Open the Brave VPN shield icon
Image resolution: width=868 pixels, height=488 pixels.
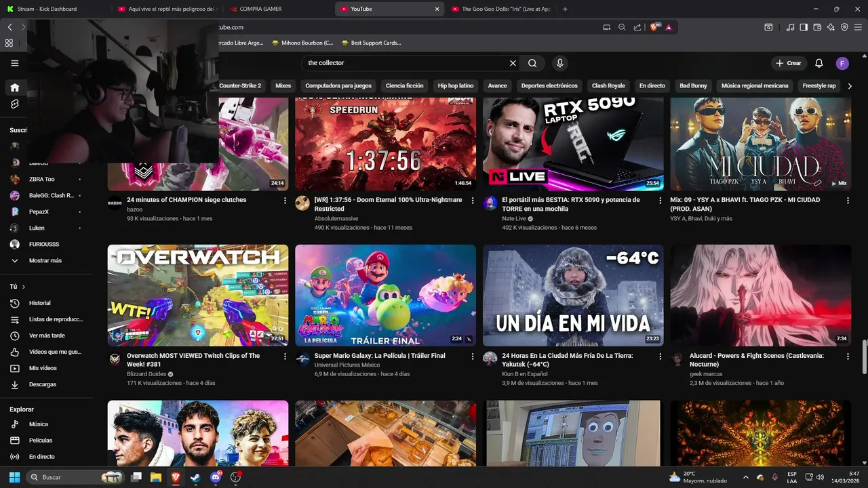(x=844, y=27)
